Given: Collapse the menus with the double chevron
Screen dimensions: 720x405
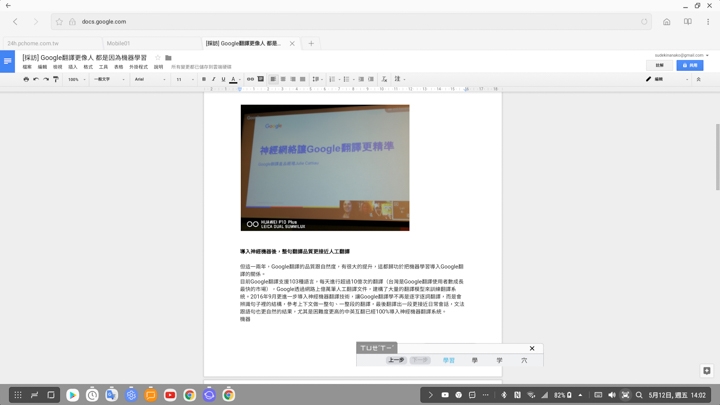Looking at the screenshot, I should pyautogui.click(x=698, y=79).
